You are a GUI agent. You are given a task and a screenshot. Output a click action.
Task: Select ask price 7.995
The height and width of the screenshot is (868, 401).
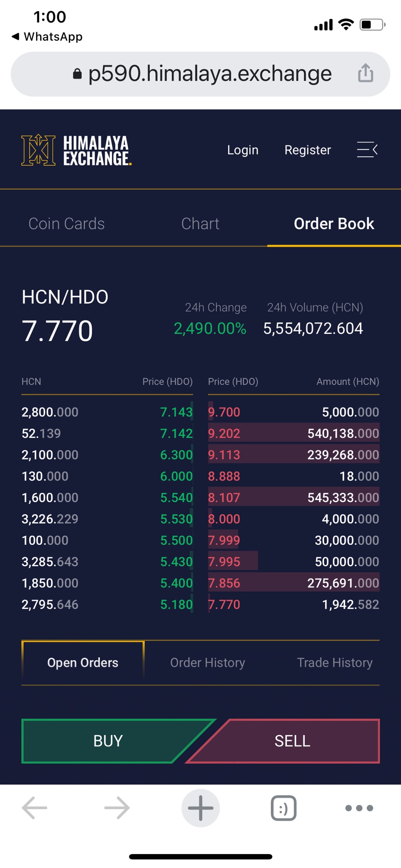point(224,562)
